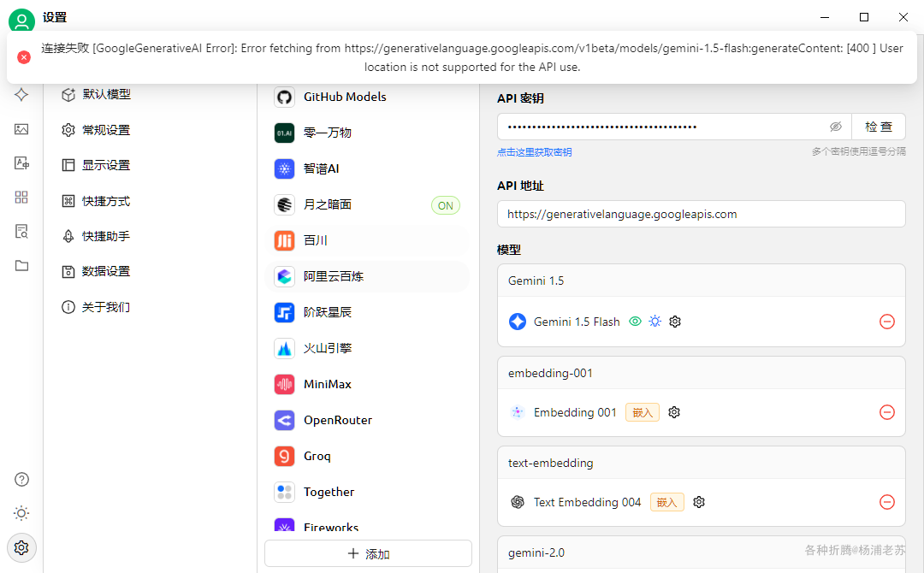The width and height of the screenshot is (924, 573).
Task: Open settings gear for Embedding 001
Action: [674, 412]
